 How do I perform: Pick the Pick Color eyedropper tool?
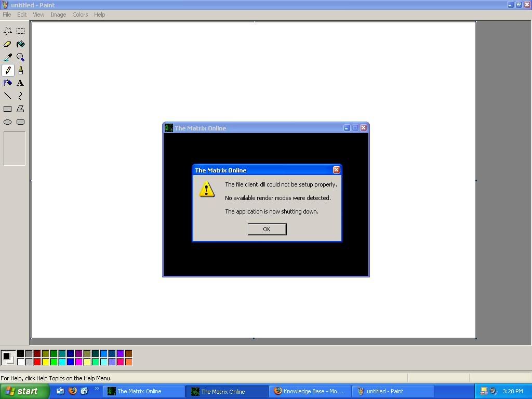(8, 57)
